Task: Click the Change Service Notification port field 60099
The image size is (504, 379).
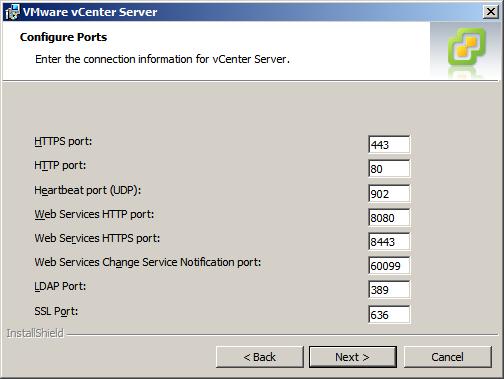Action: [x=389, y=266]
